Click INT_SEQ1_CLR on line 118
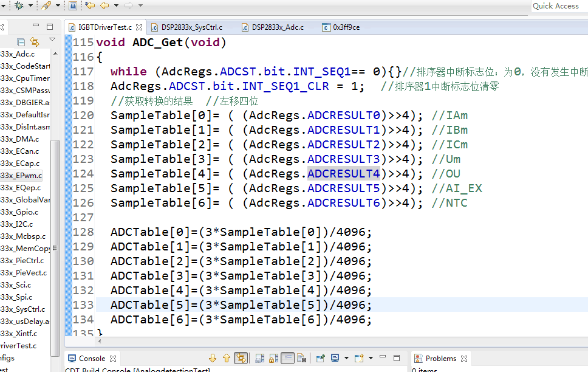The image size is (588, 372). [285, 86]
